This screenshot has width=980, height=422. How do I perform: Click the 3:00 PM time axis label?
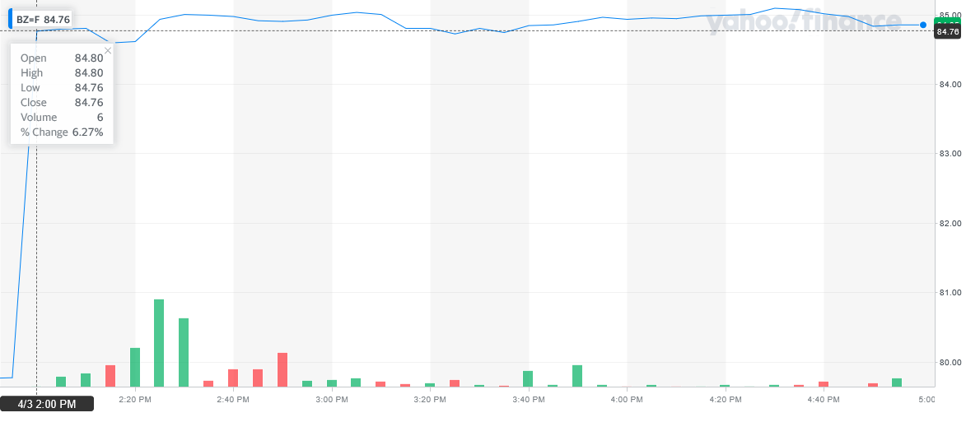[x=332, y=399]
